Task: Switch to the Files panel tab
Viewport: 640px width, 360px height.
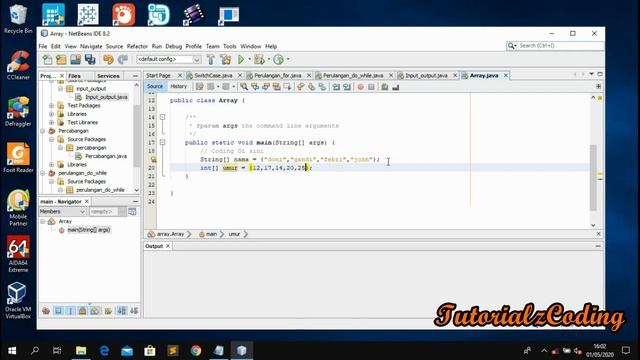Action: point(74,76)
